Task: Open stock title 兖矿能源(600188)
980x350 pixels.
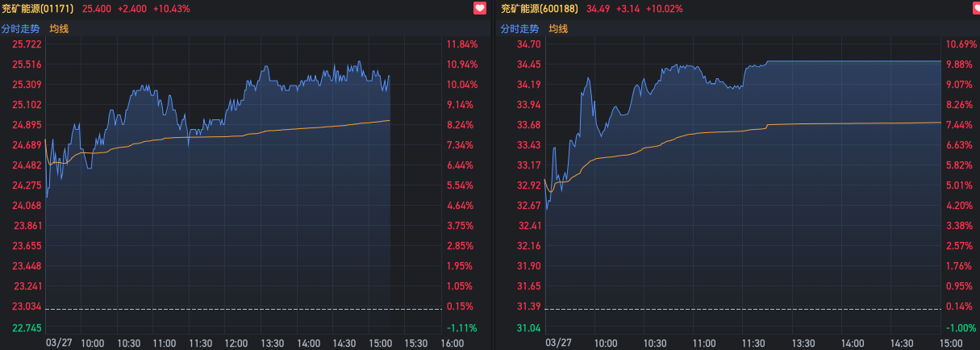Action: (x=540, y=9)
